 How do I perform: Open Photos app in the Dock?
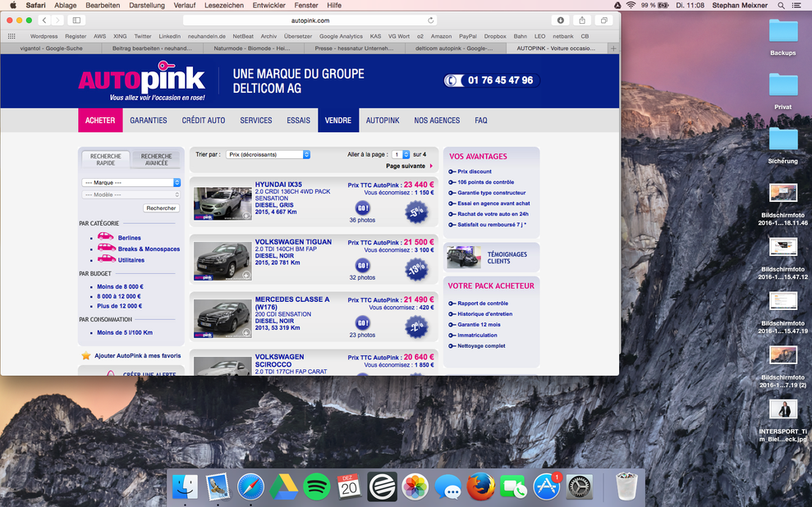[415, 486]
